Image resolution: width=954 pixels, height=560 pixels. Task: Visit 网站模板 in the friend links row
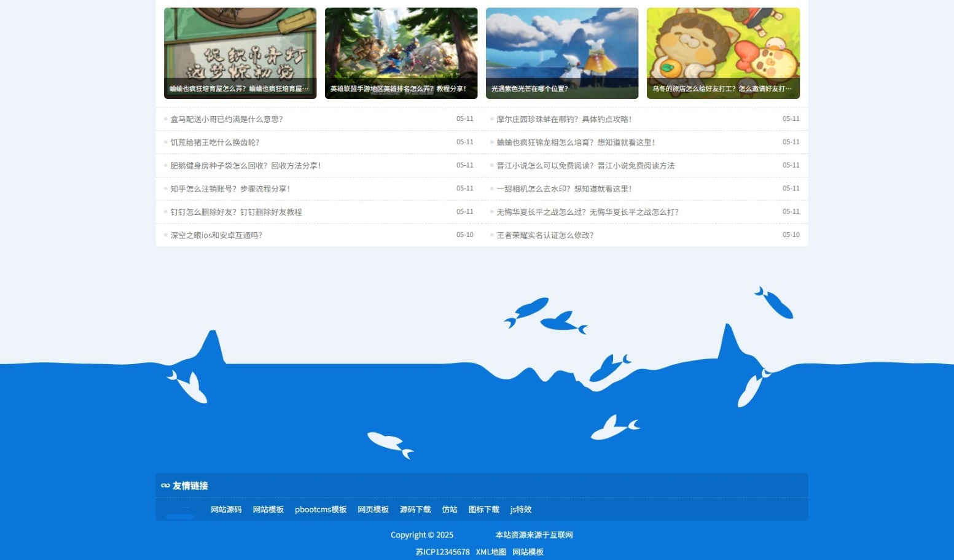coord(268,510)
